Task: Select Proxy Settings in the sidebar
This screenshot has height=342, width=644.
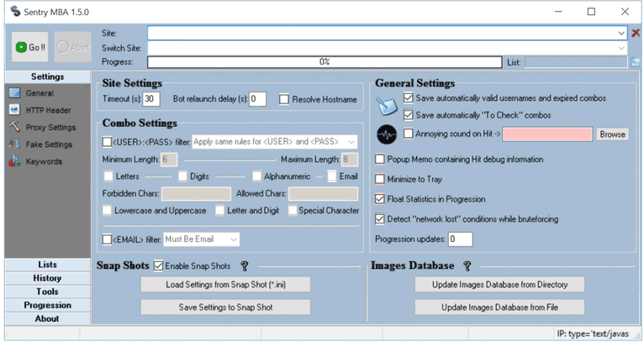Action: click(50, 128)
